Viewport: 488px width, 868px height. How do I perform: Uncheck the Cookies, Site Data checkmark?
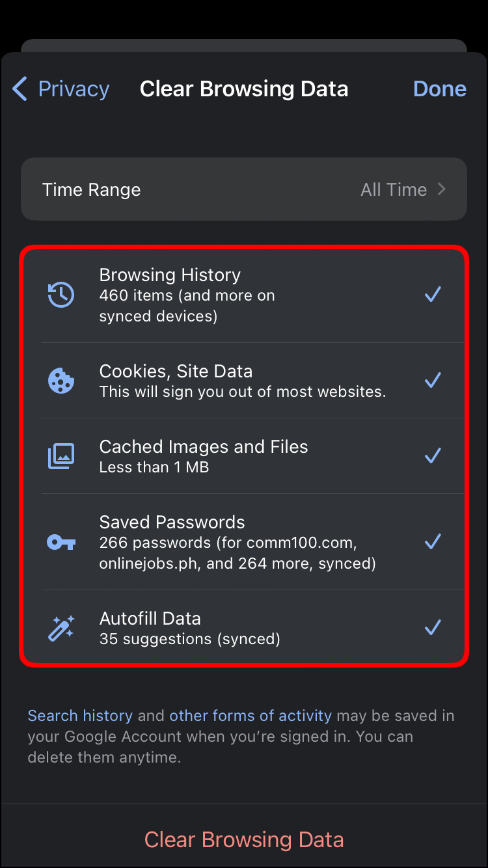click(x=433, y=381)
